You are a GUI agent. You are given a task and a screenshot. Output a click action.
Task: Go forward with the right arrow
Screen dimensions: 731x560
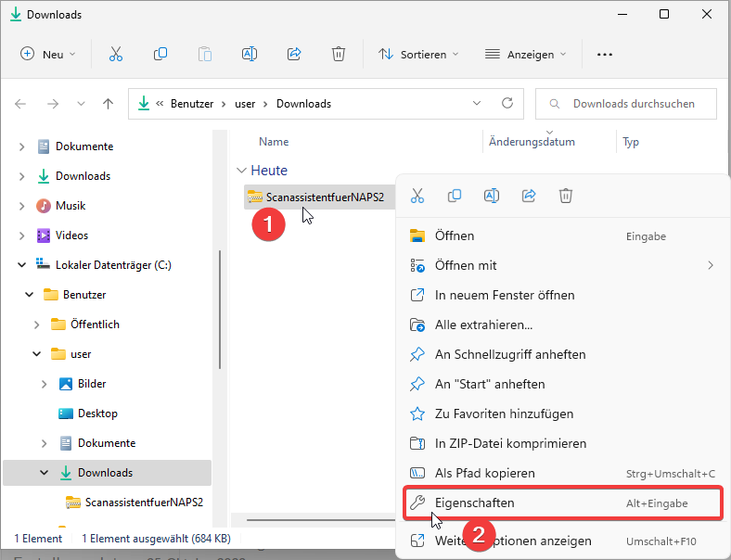pos(53,104)
